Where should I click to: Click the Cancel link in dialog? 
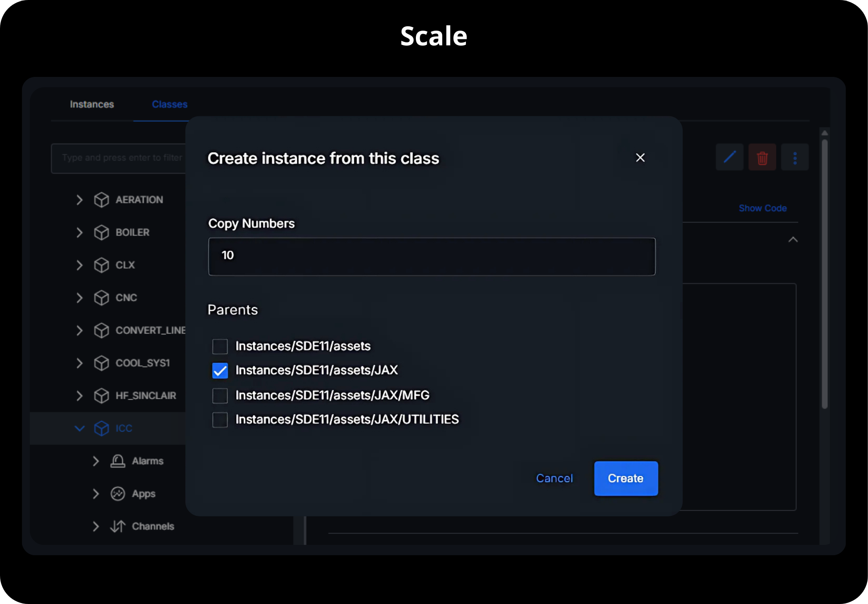point(554,478)
